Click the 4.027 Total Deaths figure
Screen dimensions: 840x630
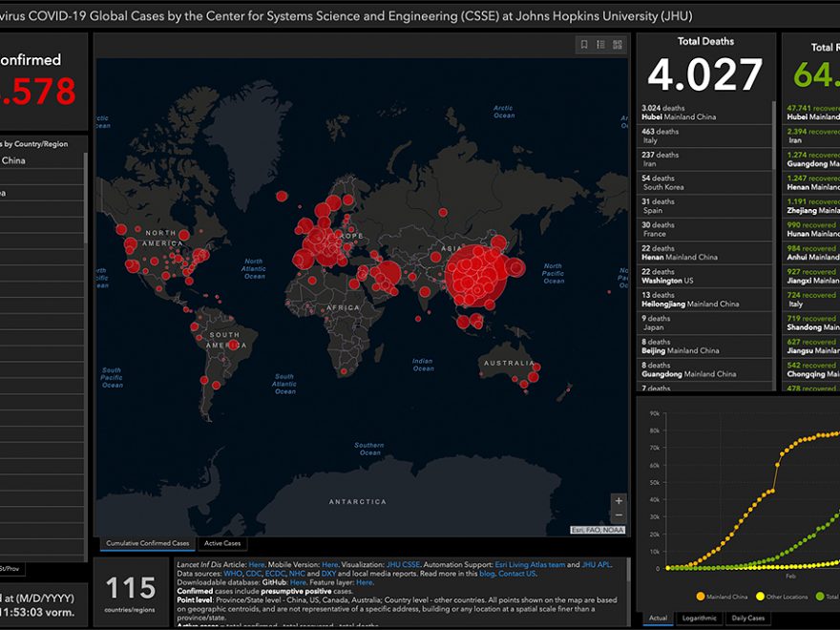(705, 75)
